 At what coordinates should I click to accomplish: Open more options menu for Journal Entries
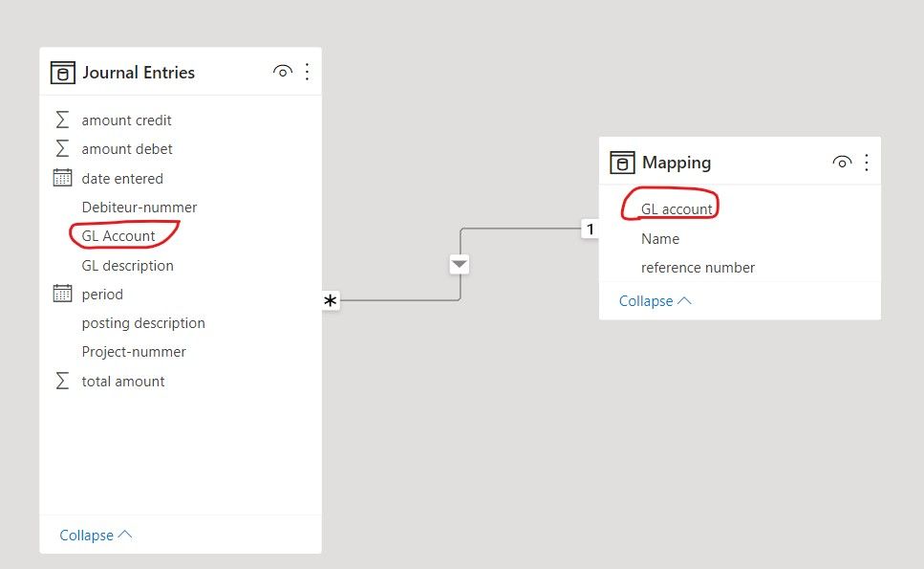[x=307, y=72]
